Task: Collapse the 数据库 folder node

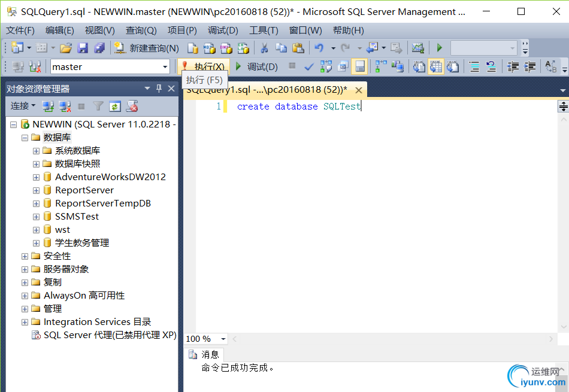Action: 25,138
